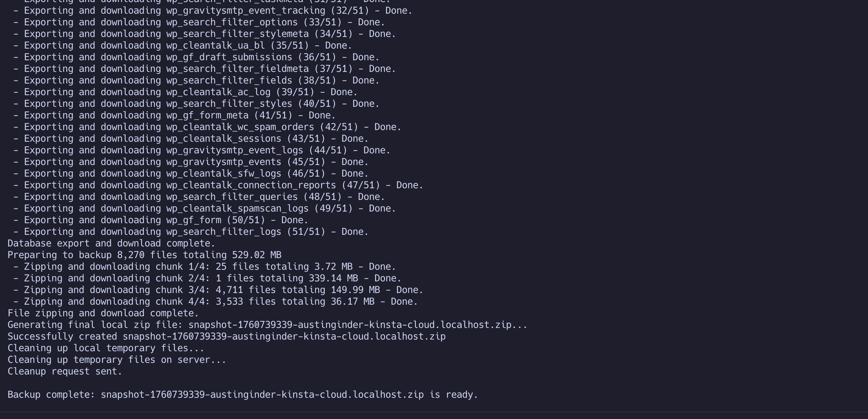Click the "Preparing to backup 8,270 files" line
The height and width of the screenshot is (419, 868).
[x=144, y=255]
